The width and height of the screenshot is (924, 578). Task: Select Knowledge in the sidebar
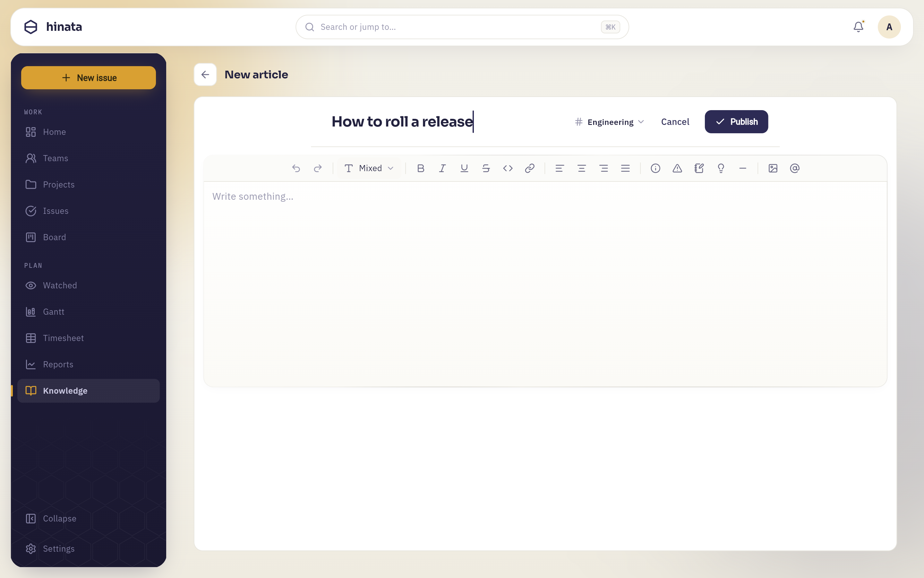click(x=89, y=391)
